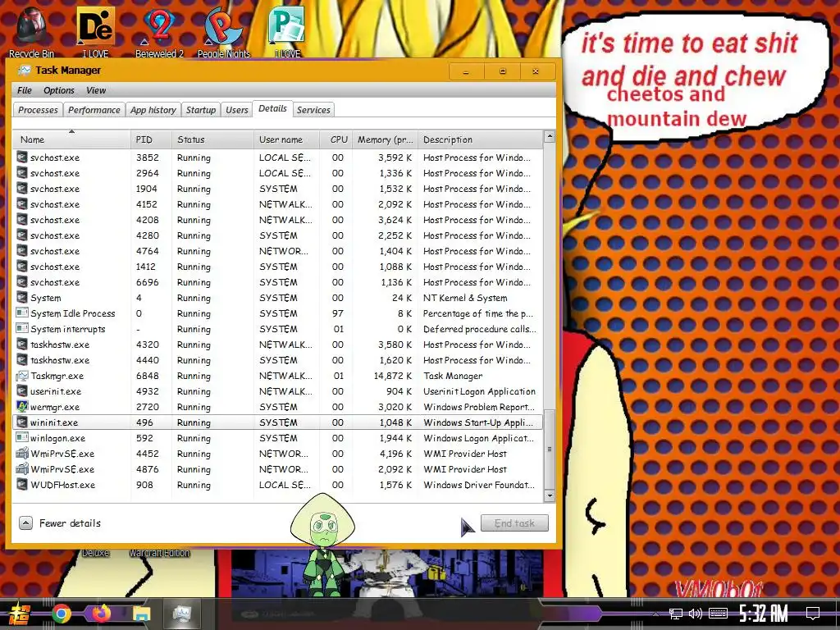Click the WmiPrvSE.exe PID 4452 icon
Screen dimensions: 840x630
coord(22,453)
